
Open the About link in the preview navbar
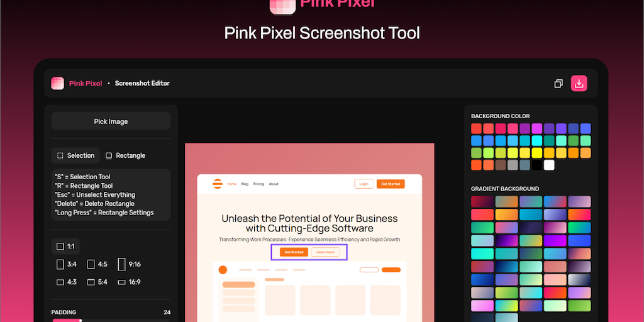274,184
